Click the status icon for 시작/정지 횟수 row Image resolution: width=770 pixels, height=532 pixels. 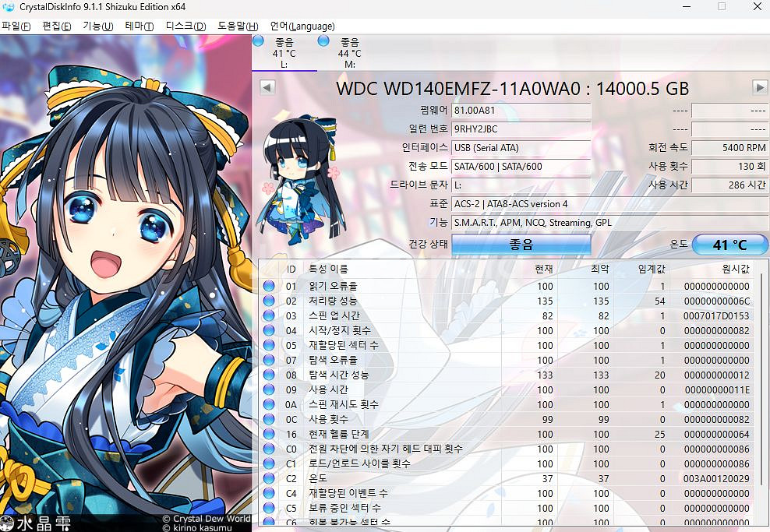(269, 330)
